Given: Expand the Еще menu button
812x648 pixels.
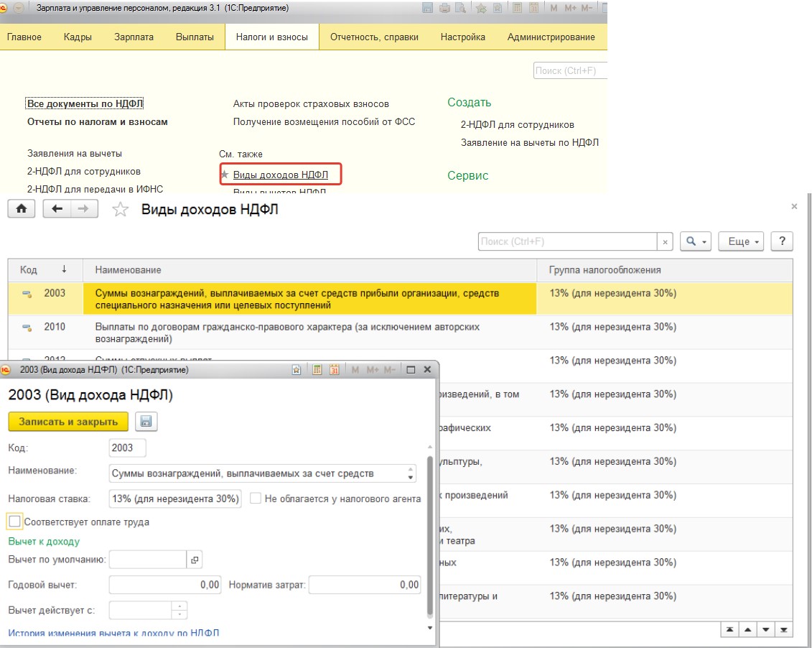Looking at the screenshot, I should point(741,241).
